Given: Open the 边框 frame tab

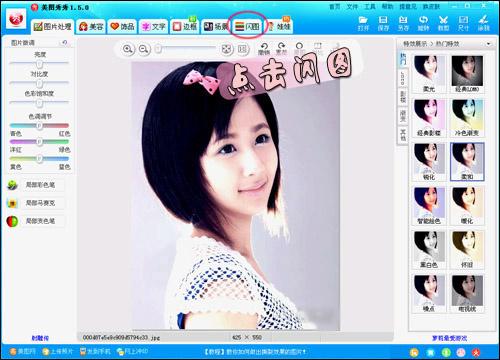Looking at the screenshot, I should tap(185, 26).
